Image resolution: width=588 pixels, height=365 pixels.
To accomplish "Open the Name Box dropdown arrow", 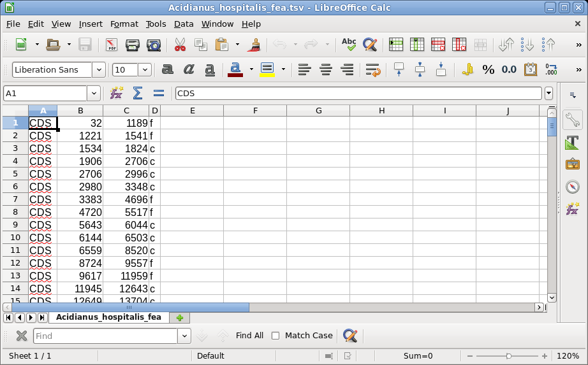I will tap(94, 93).
